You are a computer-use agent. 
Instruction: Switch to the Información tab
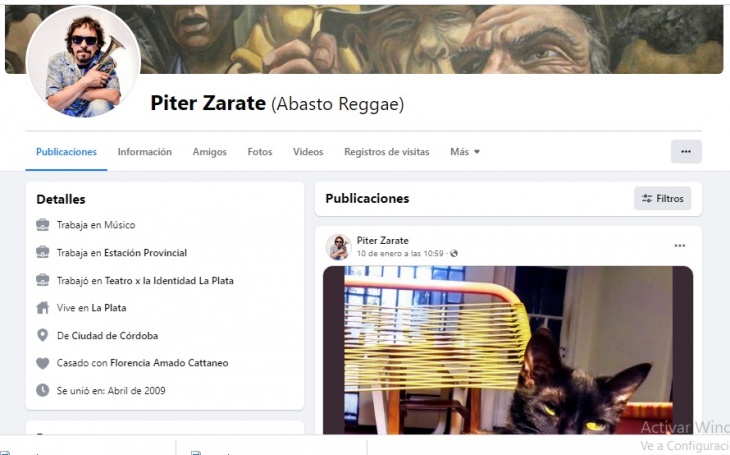pos(144,152)
